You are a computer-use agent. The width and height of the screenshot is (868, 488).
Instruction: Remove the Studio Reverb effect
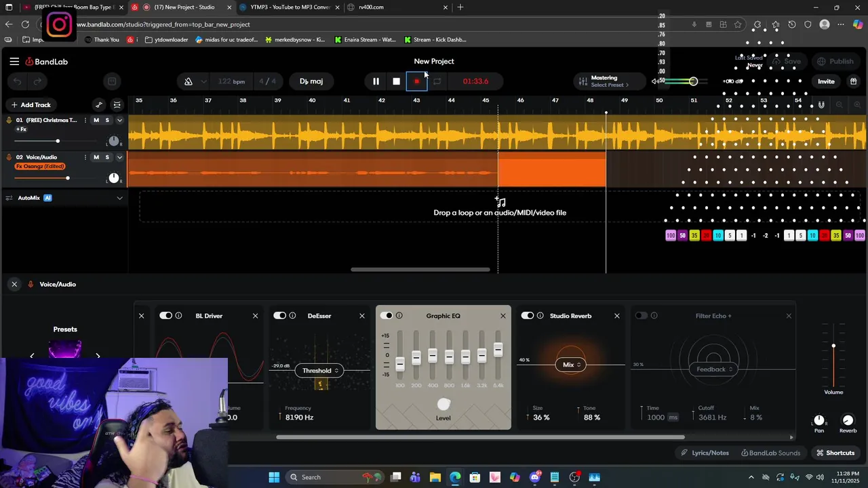click(617, 316)
